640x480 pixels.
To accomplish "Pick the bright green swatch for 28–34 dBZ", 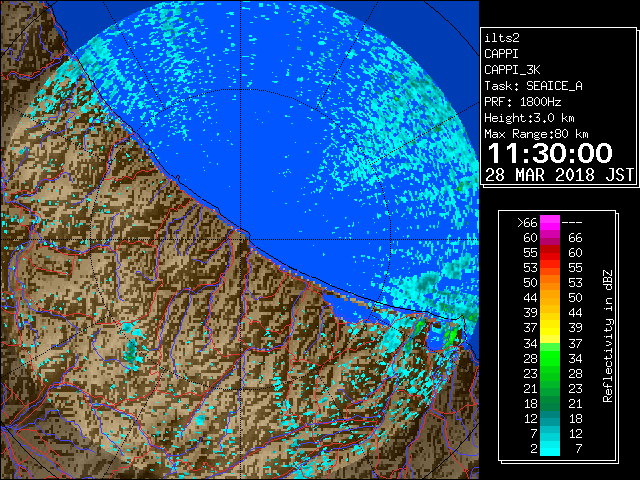I will pos(550,358).
